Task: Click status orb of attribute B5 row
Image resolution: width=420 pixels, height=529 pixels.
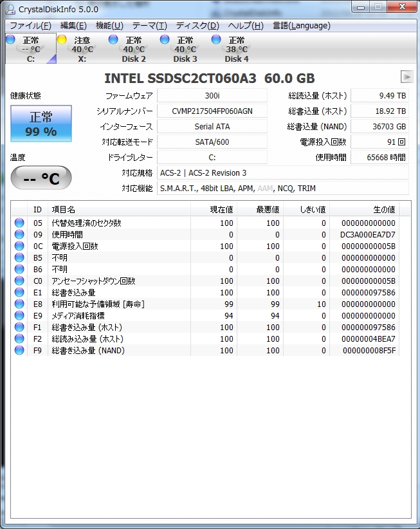Action: (x=19, y=257)
